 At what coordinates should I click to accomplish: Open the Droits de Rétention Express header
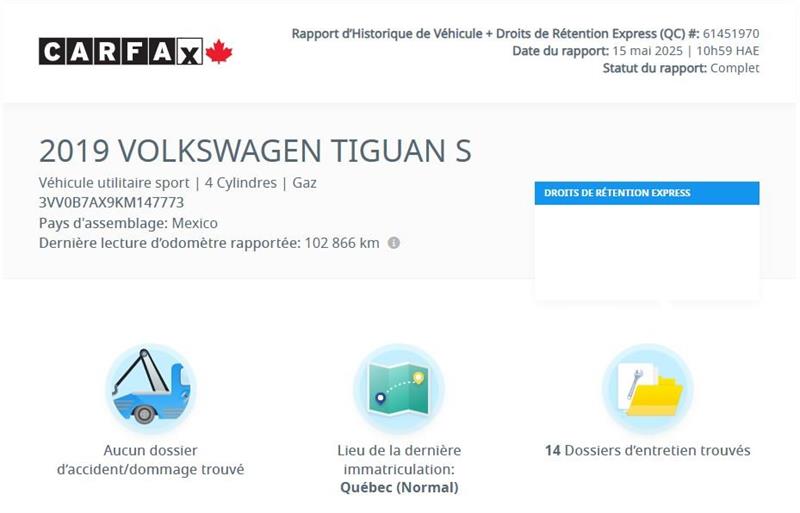click(x=647, y=193)
